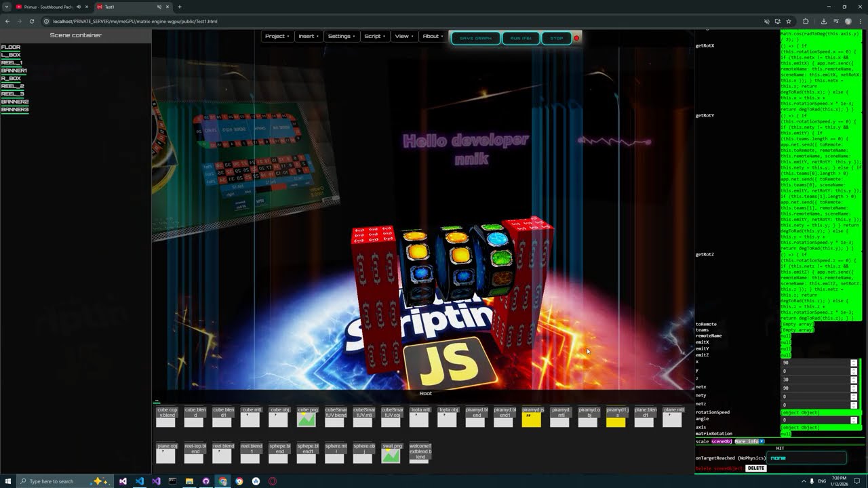Click the Root folder label
Image resolution: width=868 pixels, height=488 pixels.
[425, 394]
